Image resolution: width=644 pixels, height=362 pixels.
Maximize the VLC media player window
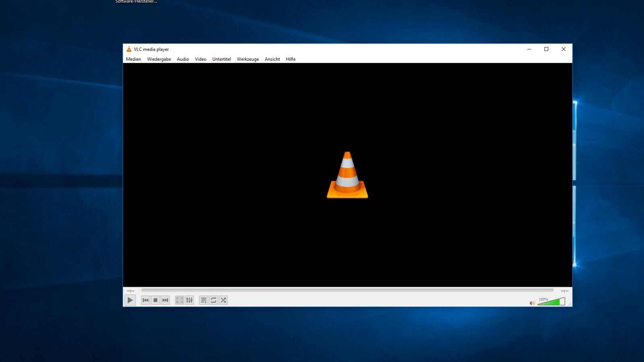(546, 49)
